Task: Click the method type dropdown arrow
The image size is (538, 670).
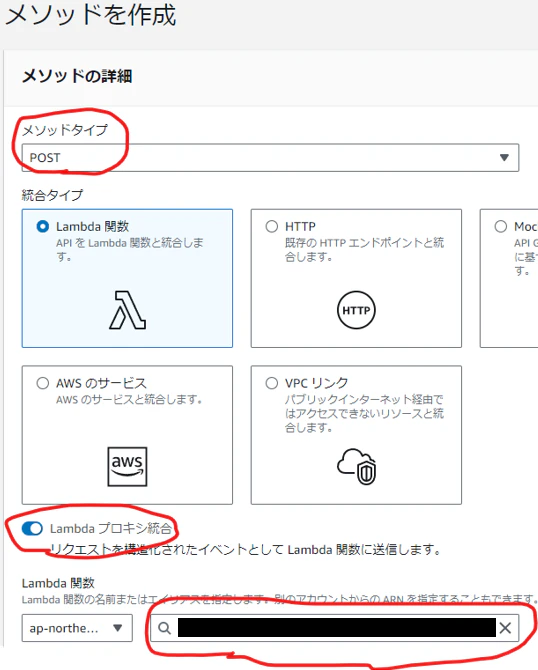Action: coord(504,158)
